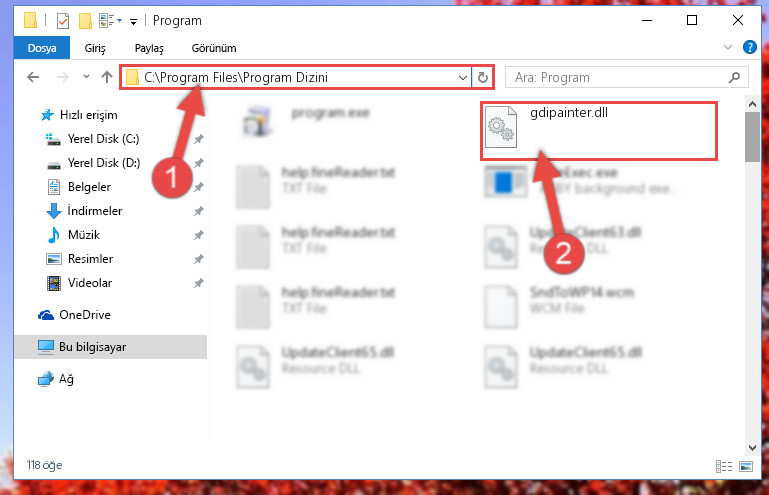Click the vertical scrollbar thumb
769x495 pixels.
tap(752, 137)
